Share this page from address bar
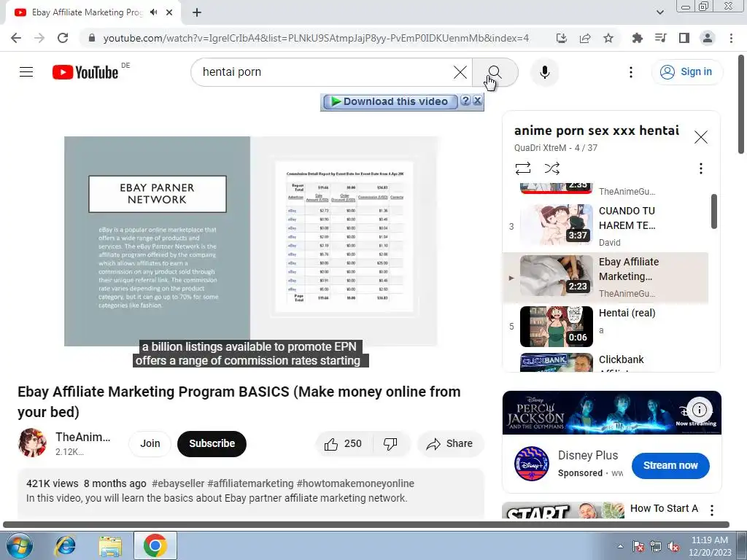 584,38
